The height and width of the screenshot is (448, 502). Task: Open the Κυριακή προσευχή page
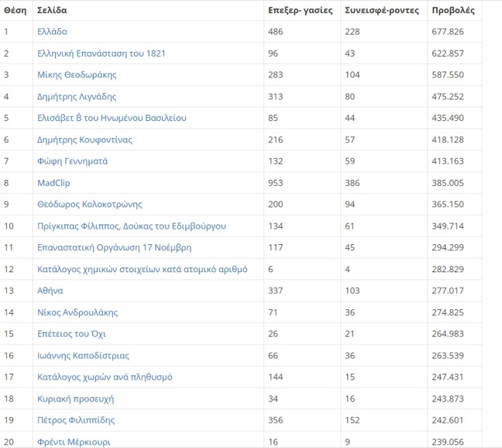75,399
